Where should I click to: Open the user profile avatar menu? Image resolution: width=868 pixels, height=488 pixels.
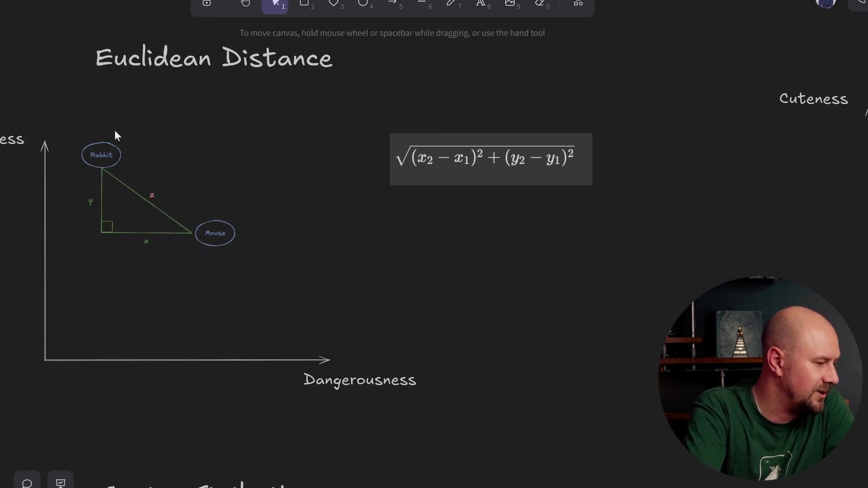(x=825, y=4)
